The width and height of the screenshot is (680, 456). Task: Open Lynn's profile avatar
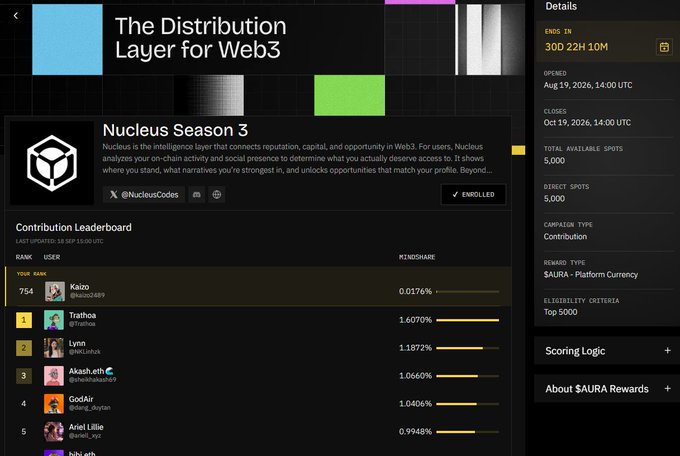tap(54, 348)
